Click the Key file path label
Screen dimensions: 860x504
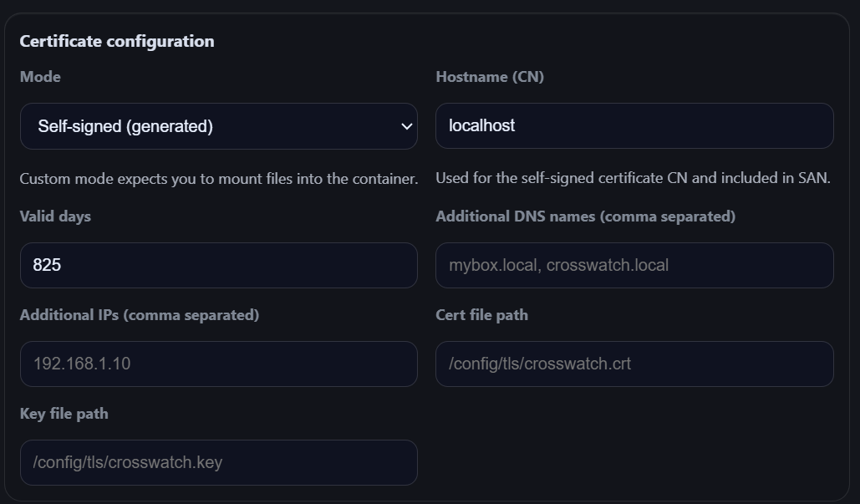coord(64,414)
